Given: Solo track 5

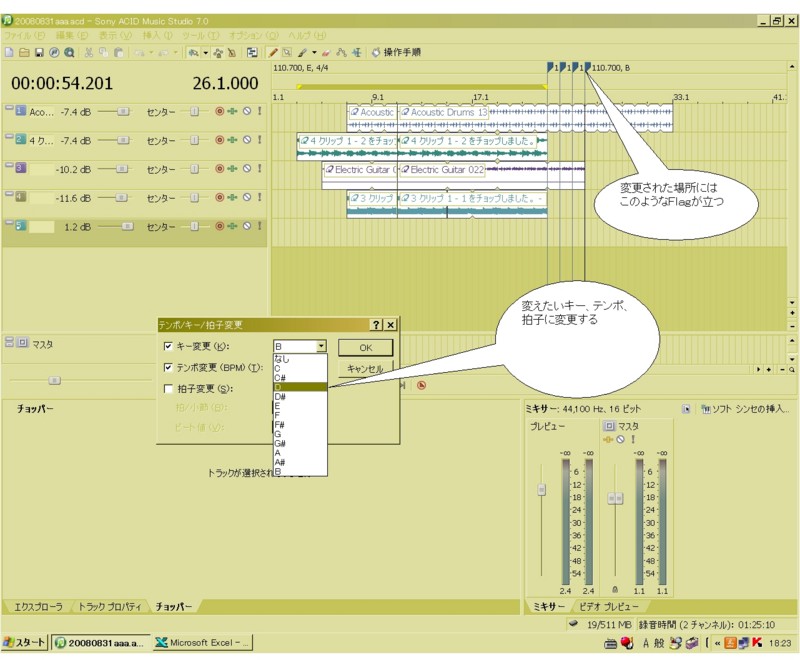Looking at the screenshot, I should pyautogui.click(x=260, y=225).
